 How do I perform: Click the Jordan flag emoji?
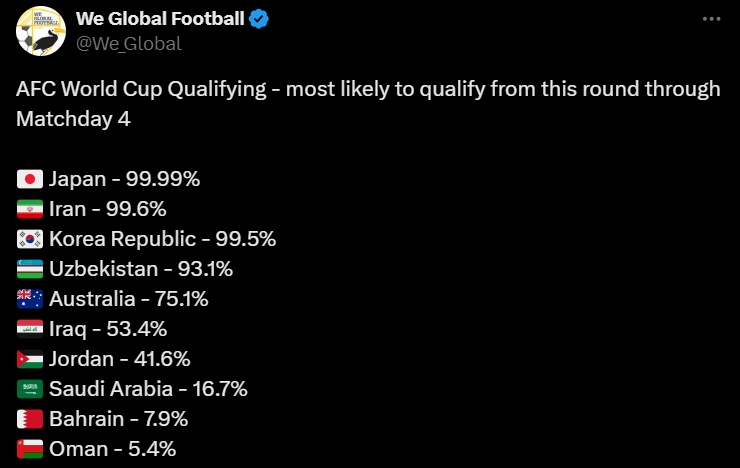[x=30, y=359]
